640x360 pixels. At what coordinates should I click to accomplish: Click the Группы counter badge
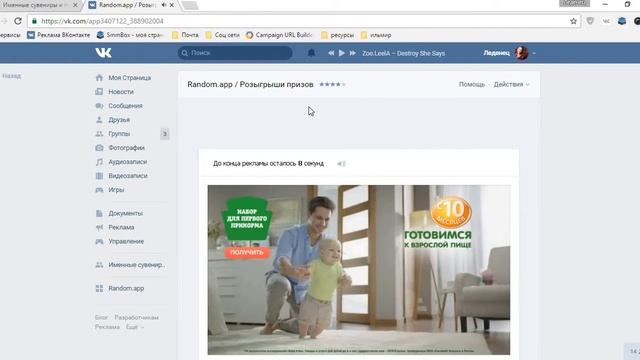point(164,134)
